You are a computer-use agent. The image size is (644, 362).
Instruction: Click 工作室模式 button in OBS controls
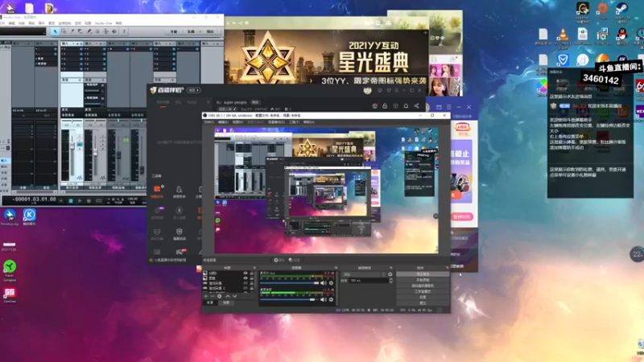(x=423, y=291)
